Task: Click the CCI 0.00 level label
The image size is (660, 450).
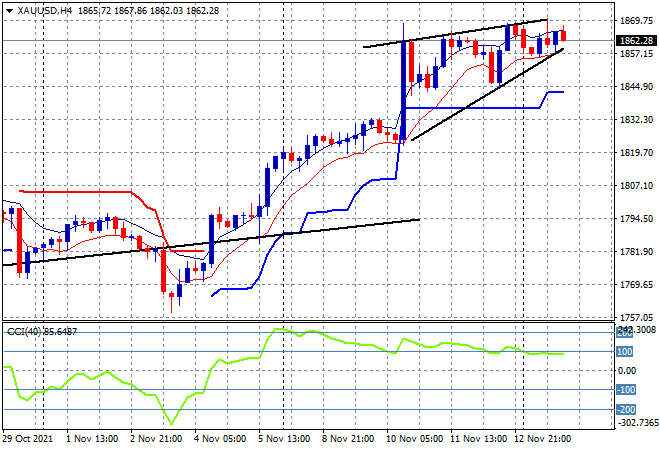Action: (x=627, y=370)
